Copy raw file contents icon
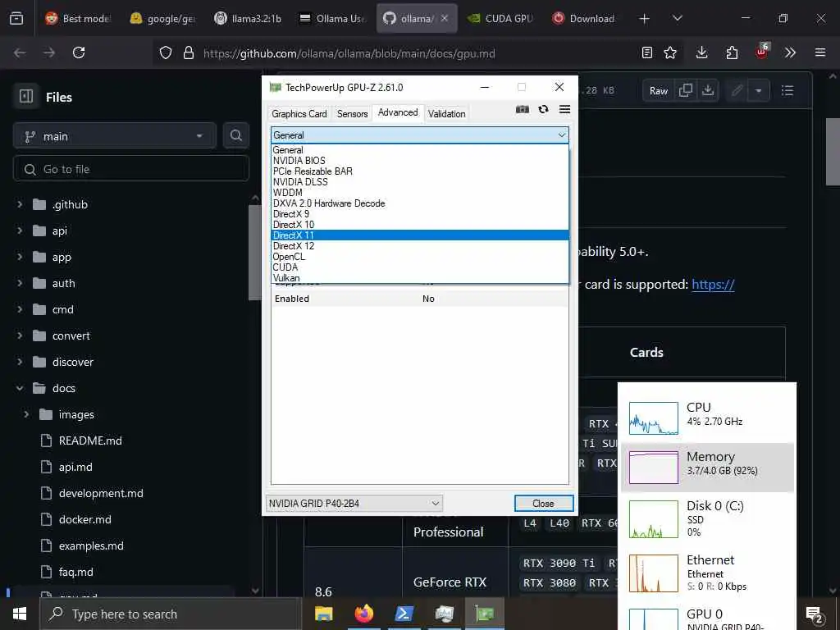 686,90
